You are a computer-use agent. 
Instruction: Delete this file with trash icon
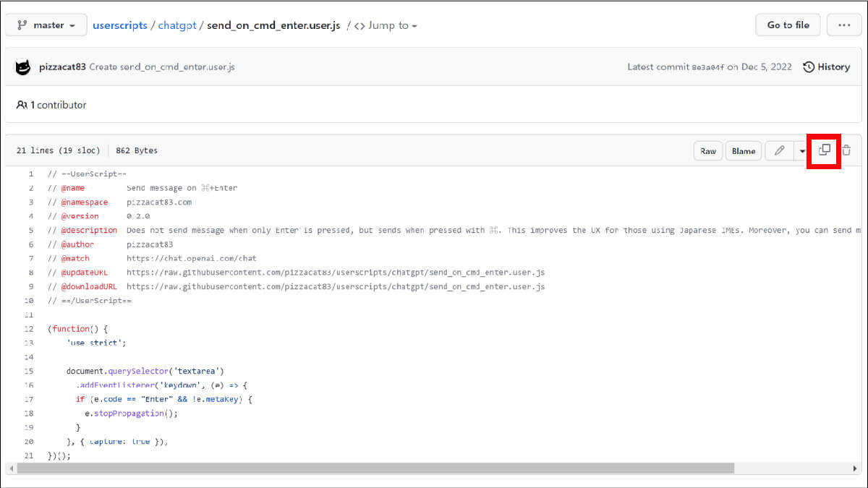point(846,150)
